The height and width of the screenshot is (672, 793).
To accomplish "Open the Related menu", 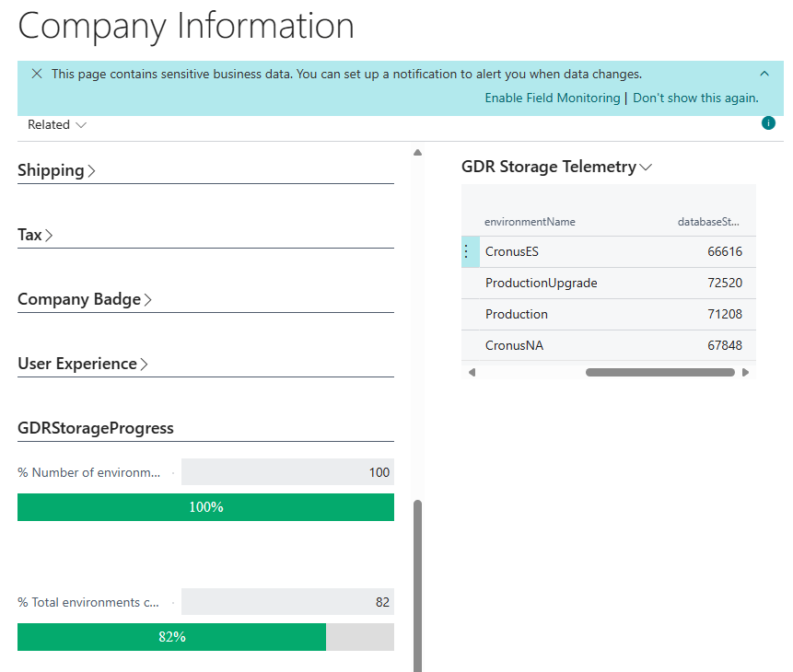I will click(57, 124).
